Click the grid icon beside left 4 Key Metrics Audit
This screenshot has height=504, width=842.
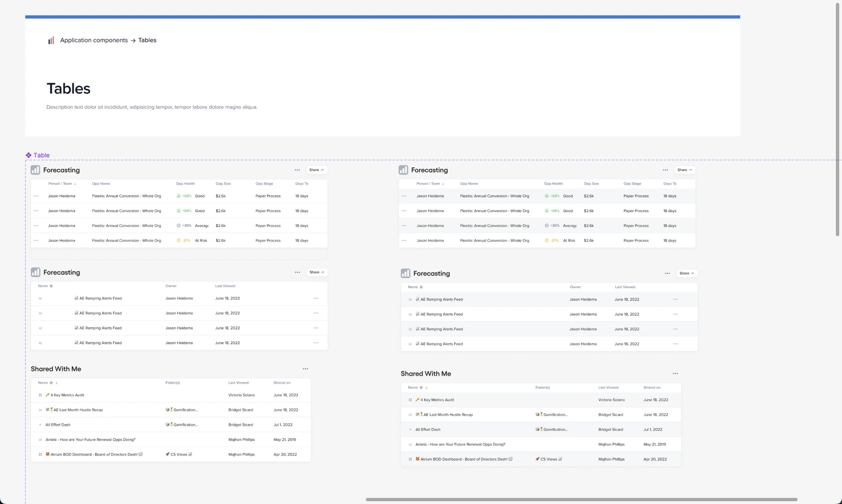click(40, 395)
